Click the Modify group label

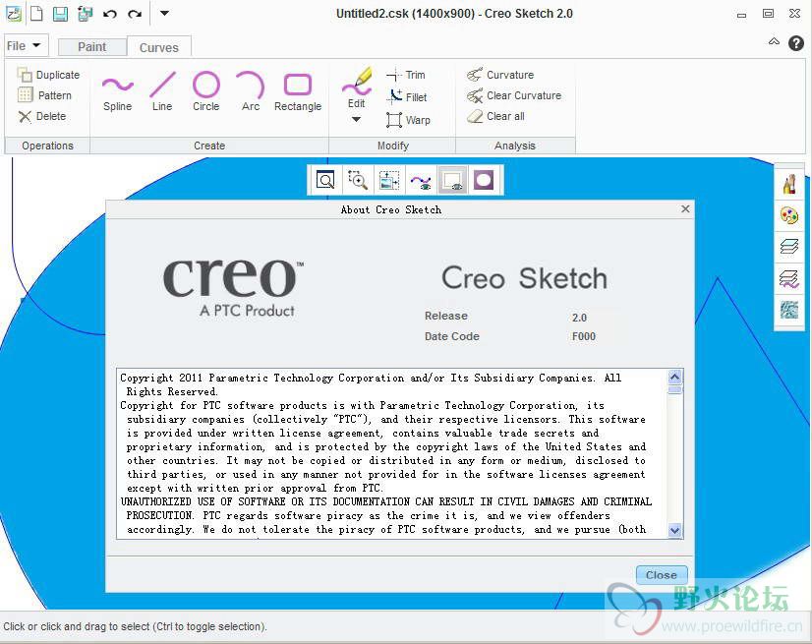tap(393, 146)
